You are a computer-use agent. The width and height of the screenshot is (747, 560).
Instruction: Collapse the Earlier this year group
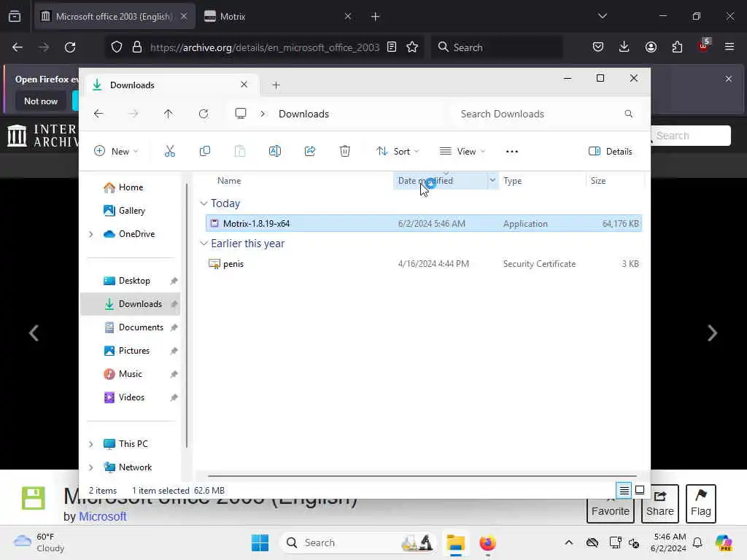204,244
